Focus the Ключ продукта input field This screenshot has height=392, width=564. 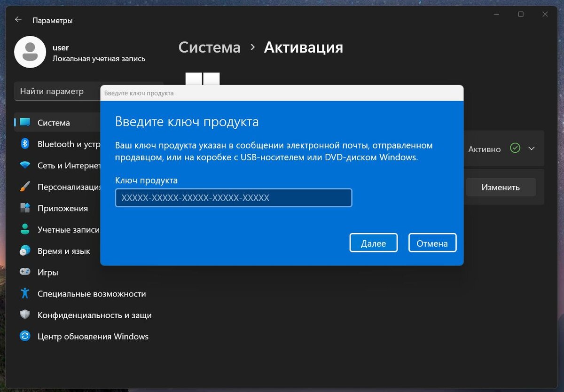[x=234, y=198]
